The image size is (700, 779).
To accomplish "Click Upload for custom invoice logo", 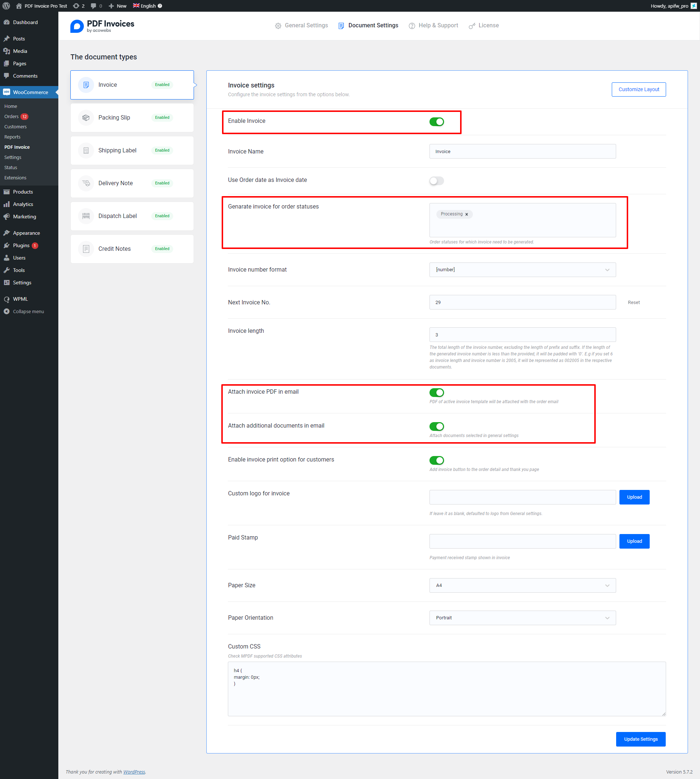I will pyautogui.click(x=634, y=497).
